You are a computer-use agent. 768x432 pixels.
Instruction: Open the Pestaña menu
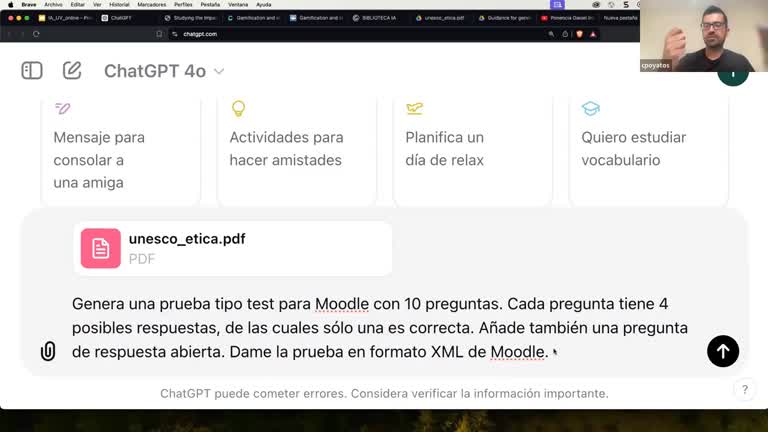[x=210, y=4]
